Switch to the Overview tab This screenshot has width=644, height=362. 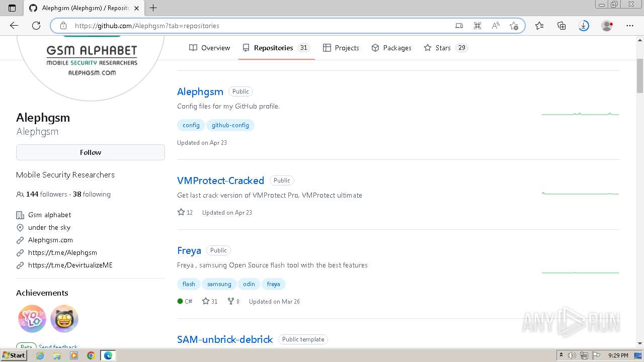click(210, 48)
